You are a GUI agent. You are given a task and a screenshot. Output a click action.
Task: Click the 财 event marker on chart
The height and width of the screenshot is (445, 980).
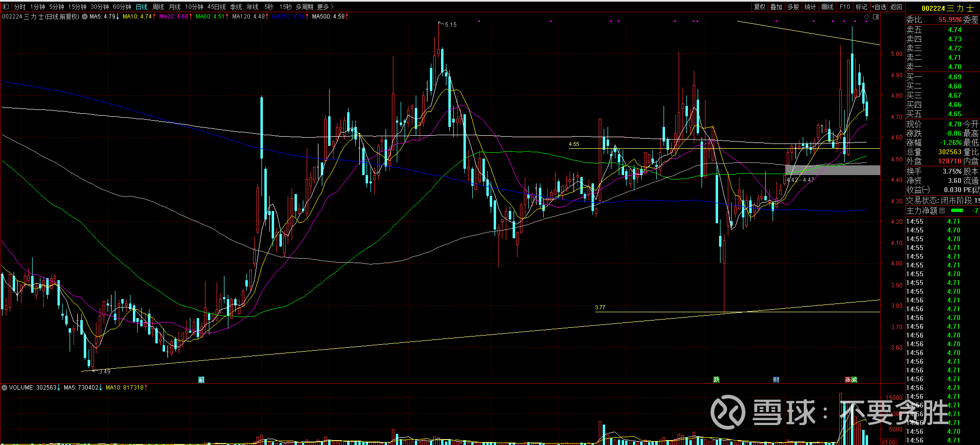pyautogui.click(x=776, y=380)
